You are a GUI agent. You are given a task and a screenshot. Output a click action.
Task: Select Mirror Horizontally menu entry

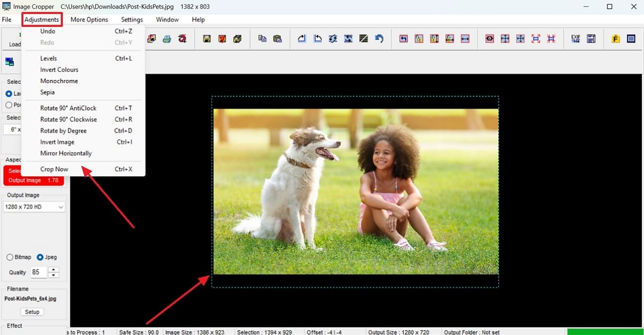83,154
